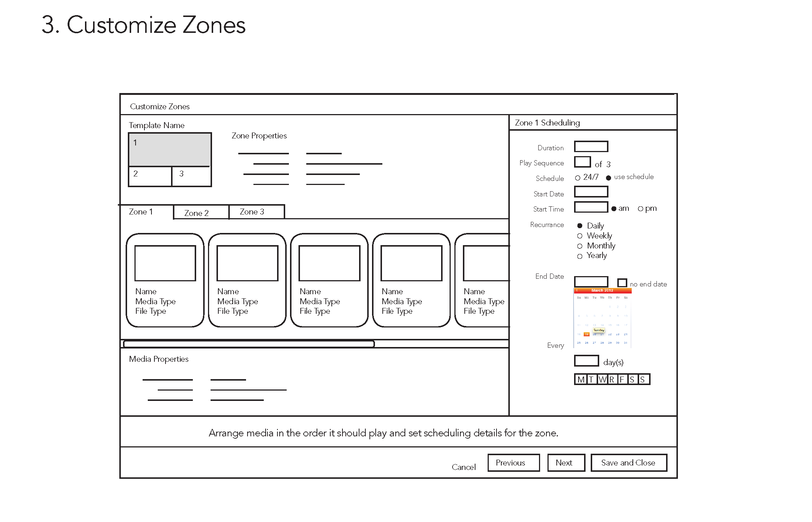
Task: Check the no end date box
Action: click(622, 283)
